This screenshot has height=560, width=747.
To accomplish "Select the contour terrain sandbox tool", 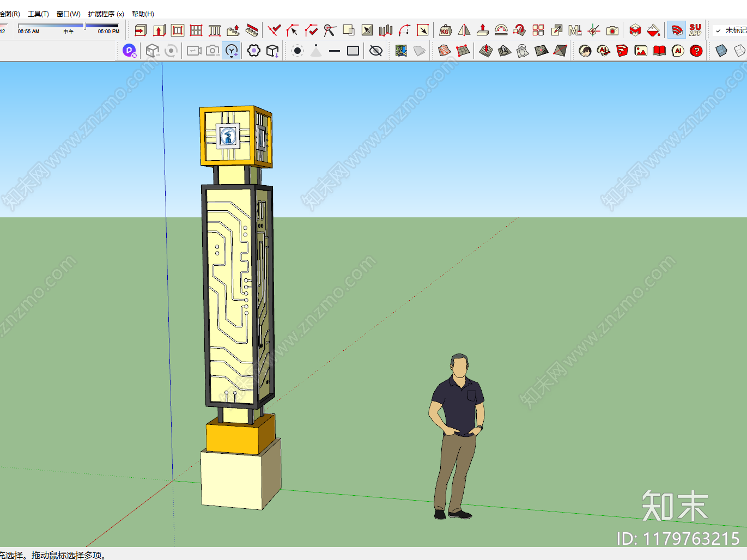I will [445, 51].
